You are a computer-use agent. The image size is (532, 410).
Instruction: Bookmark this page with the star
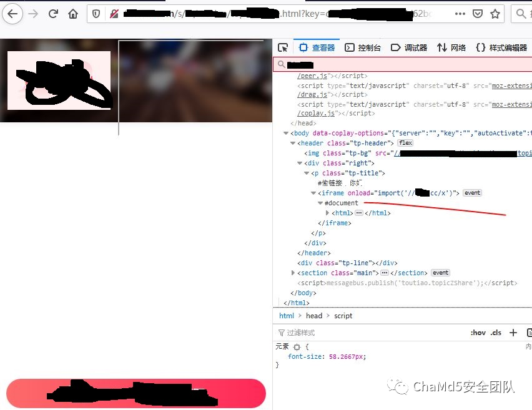[x=495, y=14]
